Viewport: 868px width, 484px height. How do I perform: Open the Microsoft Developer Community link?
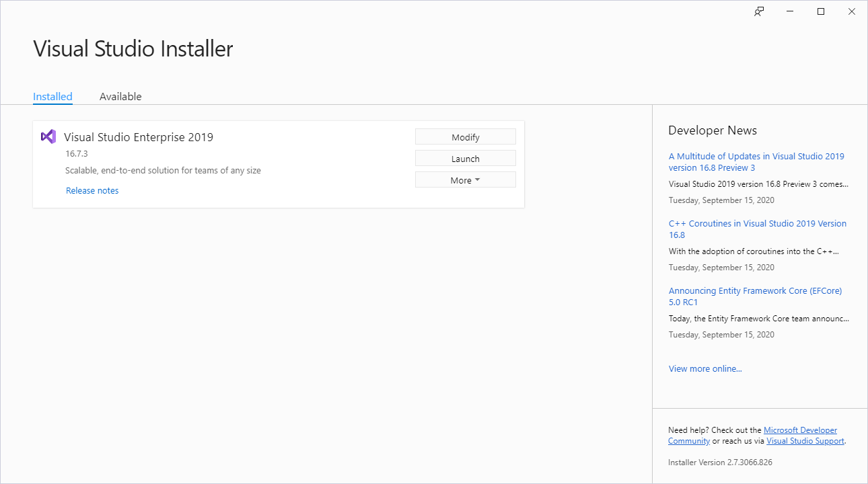pos(754,435)
